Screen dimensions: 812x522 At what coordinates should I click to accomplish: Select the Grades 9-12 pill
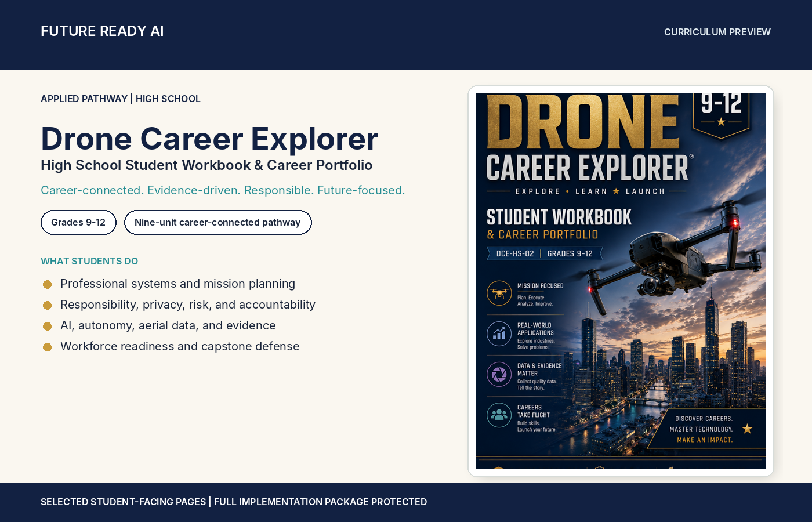[78, 222]
